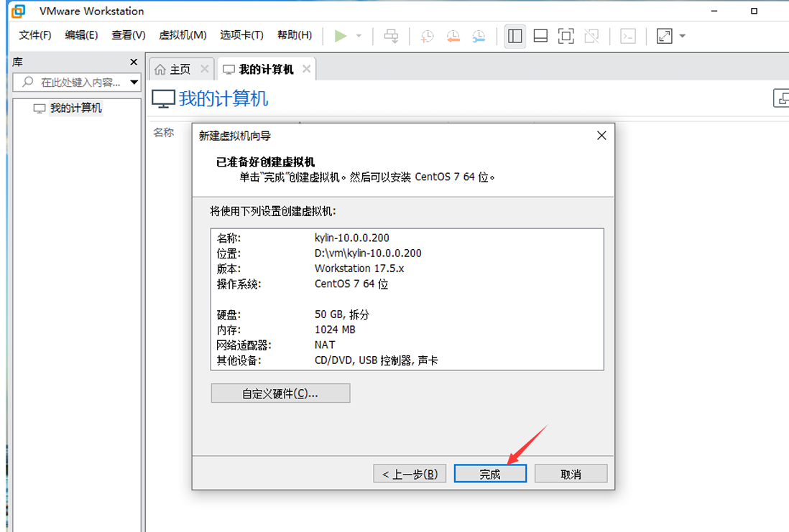Viewport: 789px width, 532px height.
Task: Click the large 我的计算机 monitor icon
Action: click(x=164, y=98)
